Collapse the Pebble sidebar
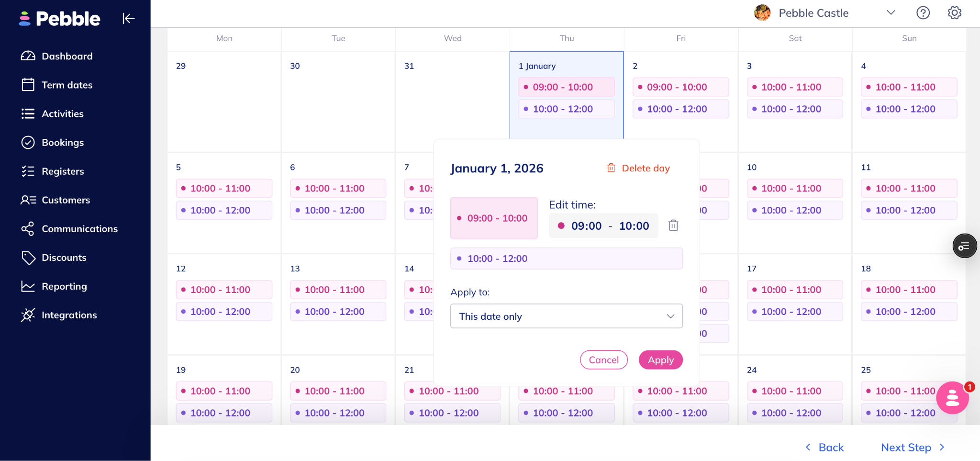 [128, 19]
